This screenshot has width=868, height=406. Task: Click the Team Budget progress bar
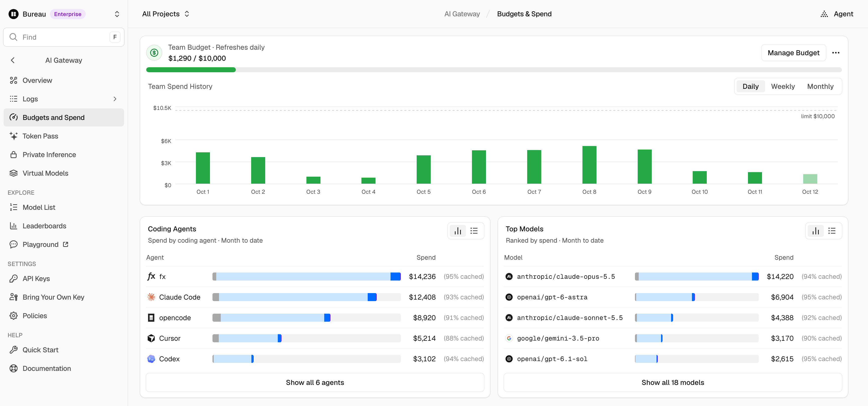click(494, 70)
